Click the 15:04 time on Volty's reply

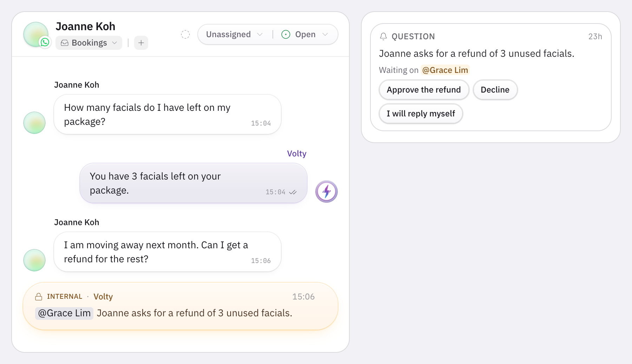coord(275,192)
